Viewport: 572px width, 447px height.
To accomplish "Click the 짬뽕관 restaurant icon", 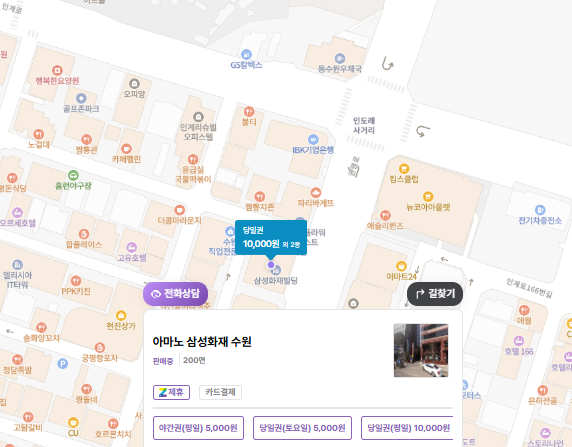I will point(86,139).
